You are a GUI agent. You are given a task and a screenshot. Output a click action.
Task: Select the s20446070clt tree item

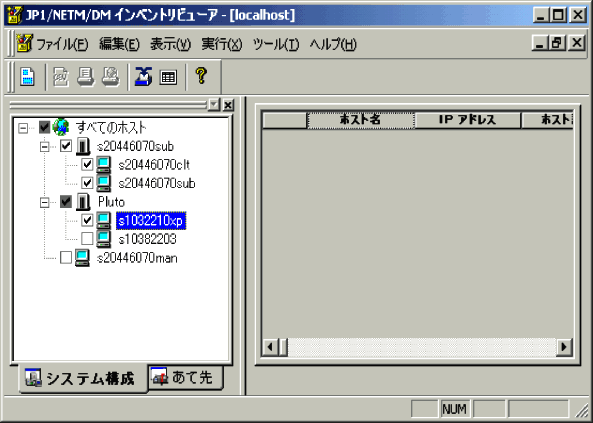(x=154, y=165)
